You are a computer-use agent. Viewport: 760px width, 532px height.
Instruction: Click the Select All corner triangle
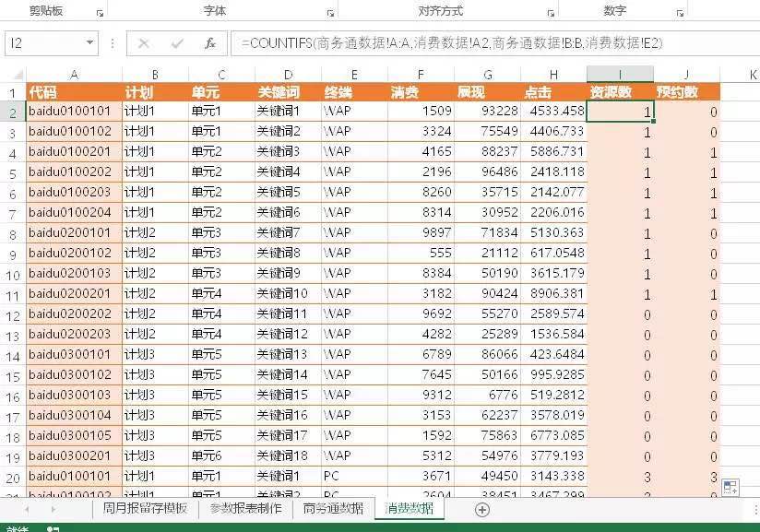(14, 76)
